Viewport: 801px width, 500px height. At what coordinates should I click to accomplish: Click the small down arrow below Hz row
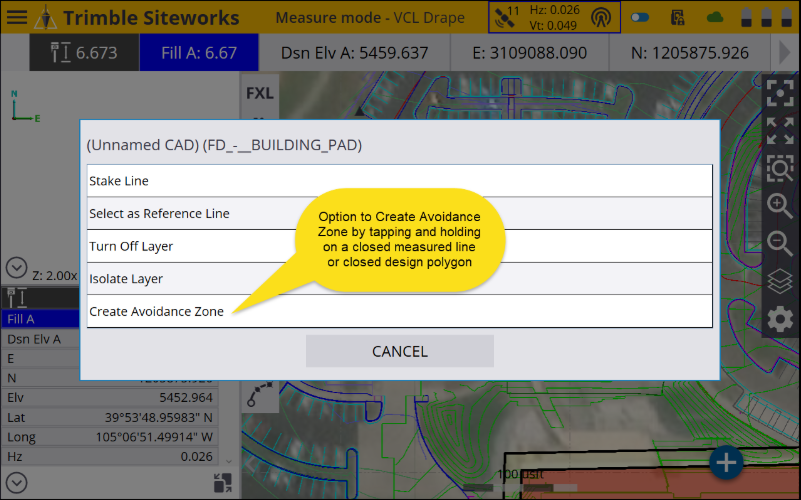229,461
